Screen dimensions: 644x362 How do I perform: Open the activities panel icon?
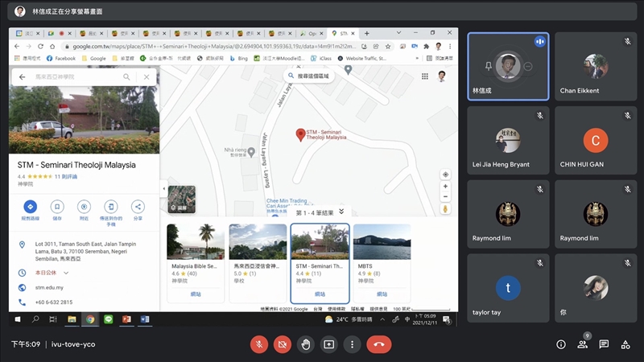coord(625,344)
